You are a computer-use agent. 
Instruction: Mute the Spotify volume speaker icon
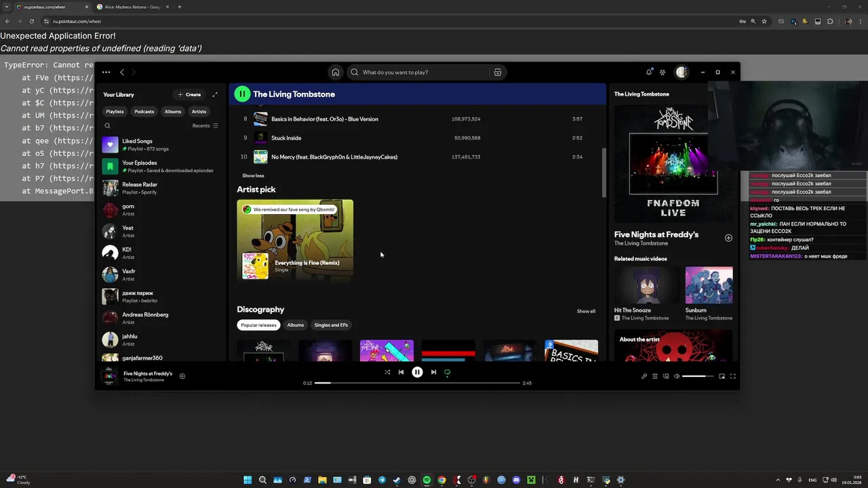point(677,376)
